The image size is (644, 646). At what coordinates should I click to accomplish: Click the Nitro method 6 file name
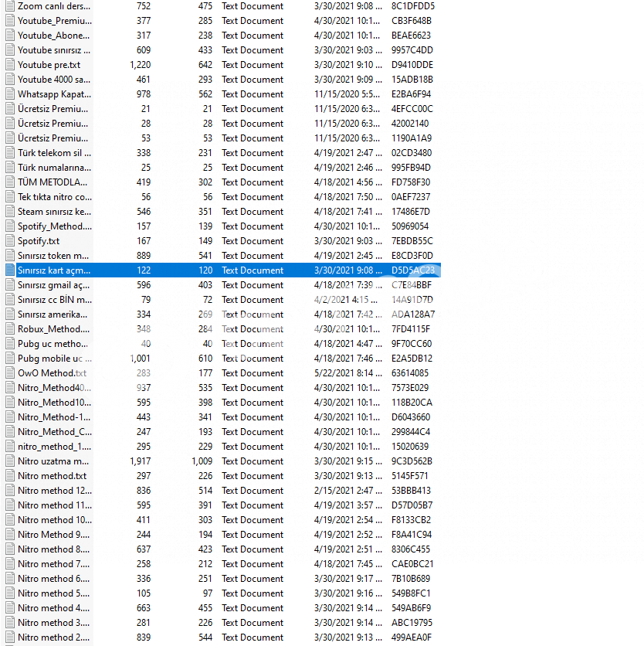pos(53,579)
